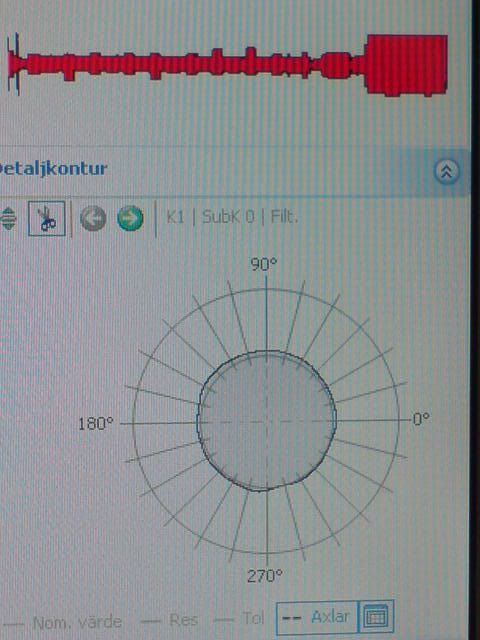
Task: Click the up-down arrows icon left of scissors
Action: click(8, 218)
